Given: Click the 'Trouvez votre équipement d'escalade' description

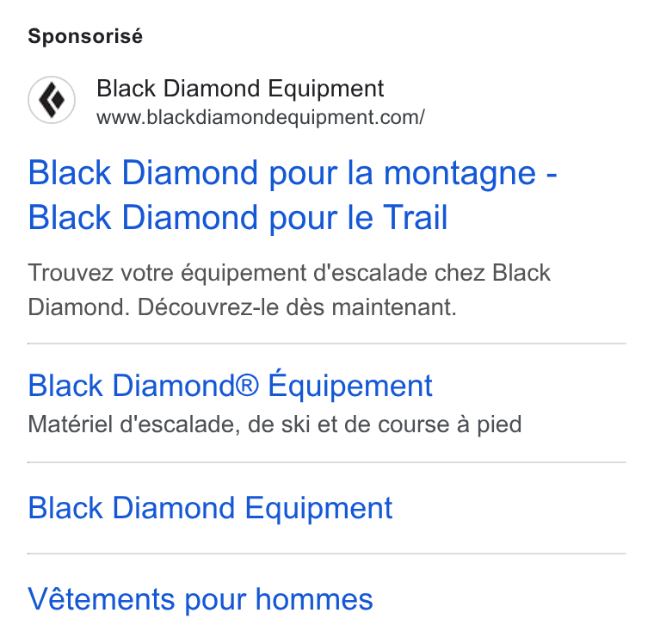Looking at the screenshot, I should (289, 290).
